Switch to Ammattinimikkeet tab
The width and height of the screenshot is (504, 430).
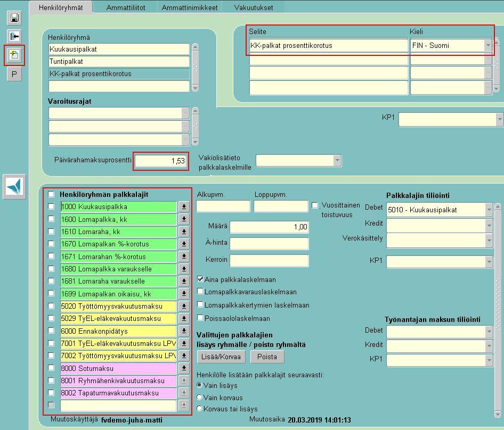(x=190, y=7)
